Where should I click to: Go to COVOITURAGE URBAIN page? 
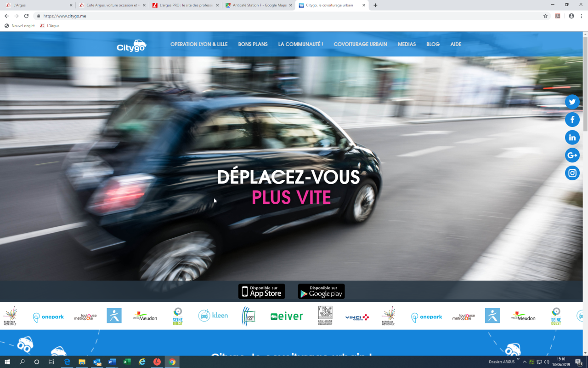(360, 44)
